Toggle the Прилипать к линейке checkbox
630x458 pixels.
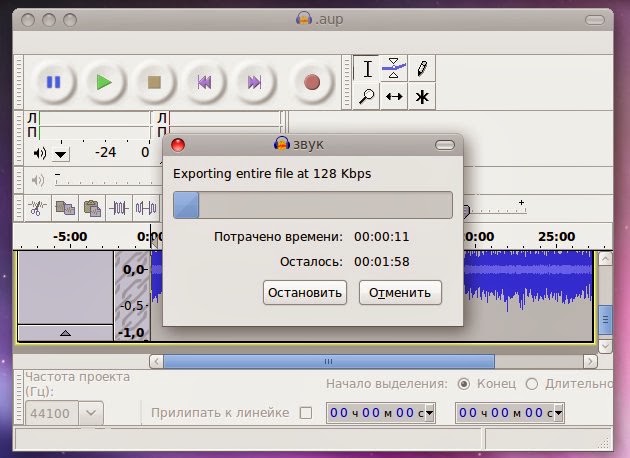[x=306, y=413]
